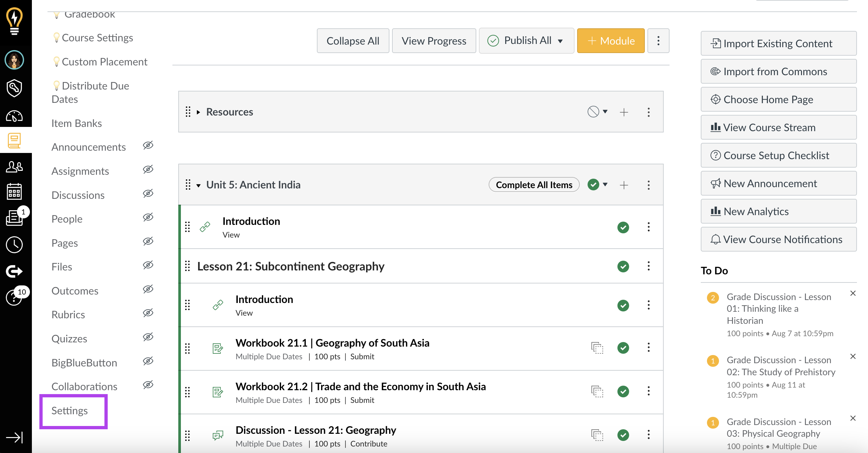Open Settings in the sidebar
The width and height of the screenshot is (868, 453).
point(70,409)
